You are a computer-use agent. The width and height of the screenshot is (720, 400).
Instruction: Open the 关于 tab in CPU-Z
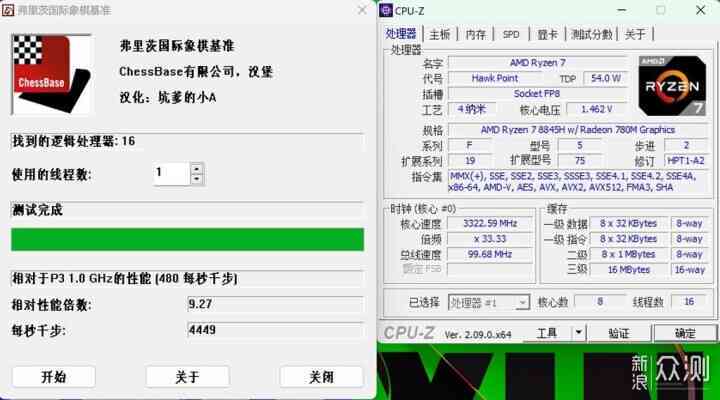(x=635, y=34)
